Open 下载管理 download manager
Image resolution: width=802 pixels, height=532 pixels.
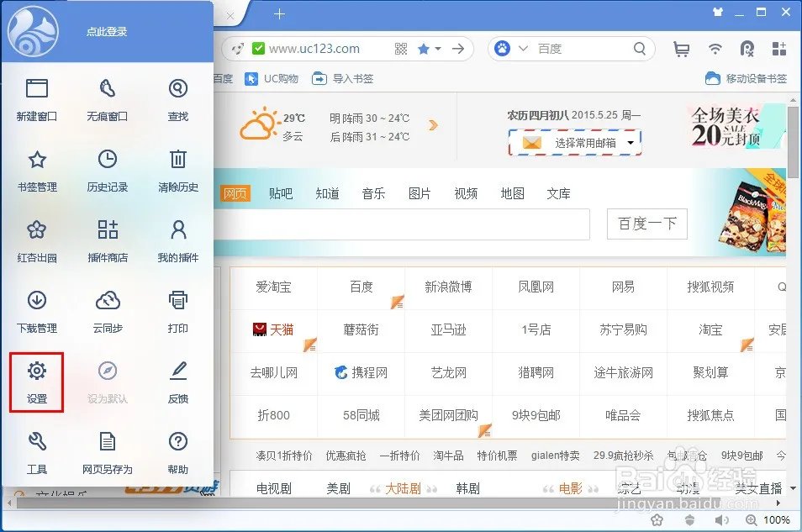pyautogui.click(x=37, y=313)
